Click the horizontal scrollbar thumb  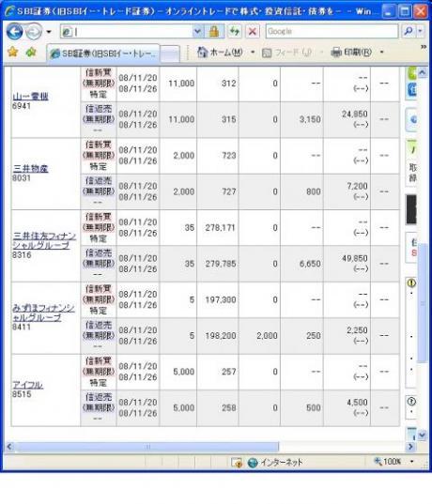click(x=147, y=447)
